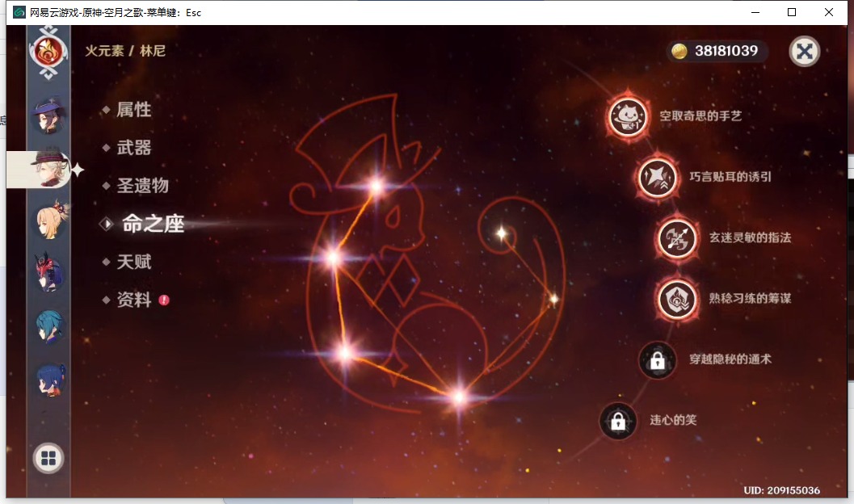This screenshot has width=854, height=504.
Task: Select the teal-haired character portrait in the party list
Action: pyautogui.click(x=49, y=326)
